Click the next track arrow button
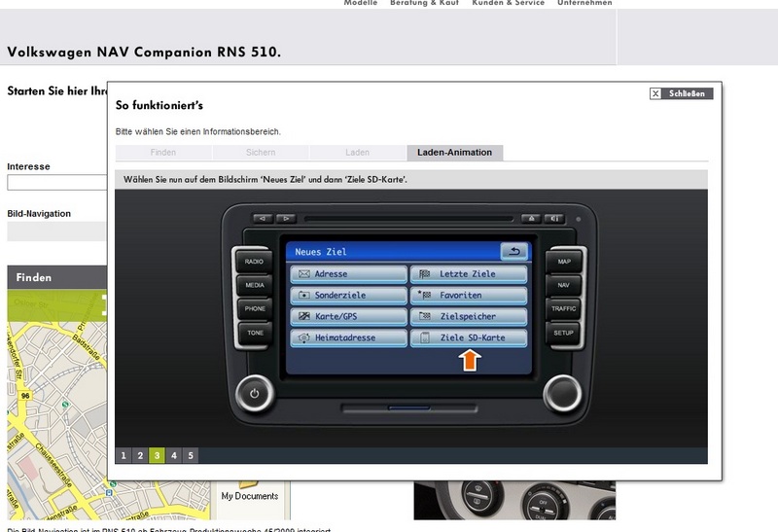The width and height of the screenshot is (778, 532). (x=286, y=219)
